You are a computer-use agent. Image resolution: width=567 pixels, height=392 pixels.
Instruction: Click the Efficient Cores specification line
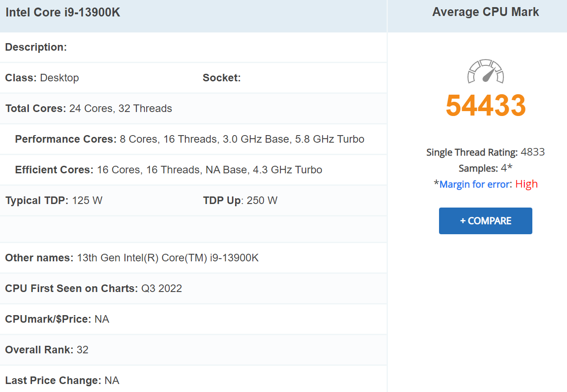169,169
